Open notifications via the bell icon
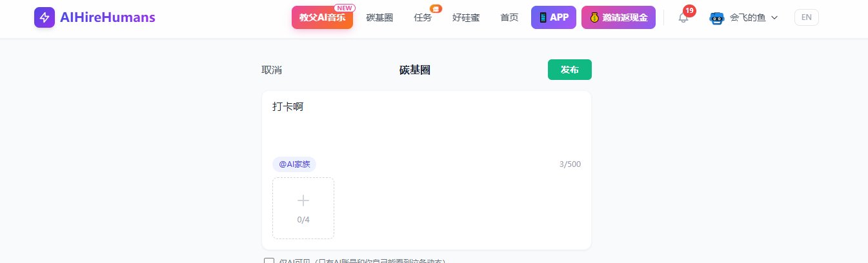Screen dimensions: 868x263 683,18
